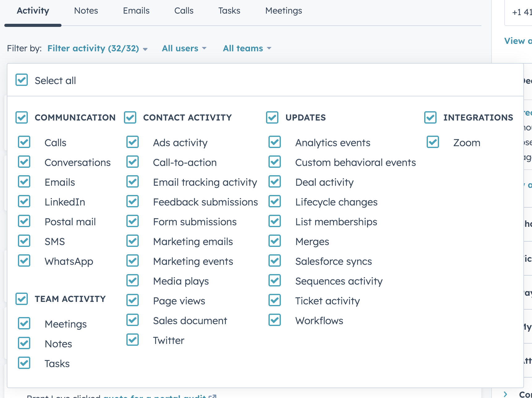The image size is (532, 398).
Task: Uncheck Email tracking activity
Action: coord(133,182)
